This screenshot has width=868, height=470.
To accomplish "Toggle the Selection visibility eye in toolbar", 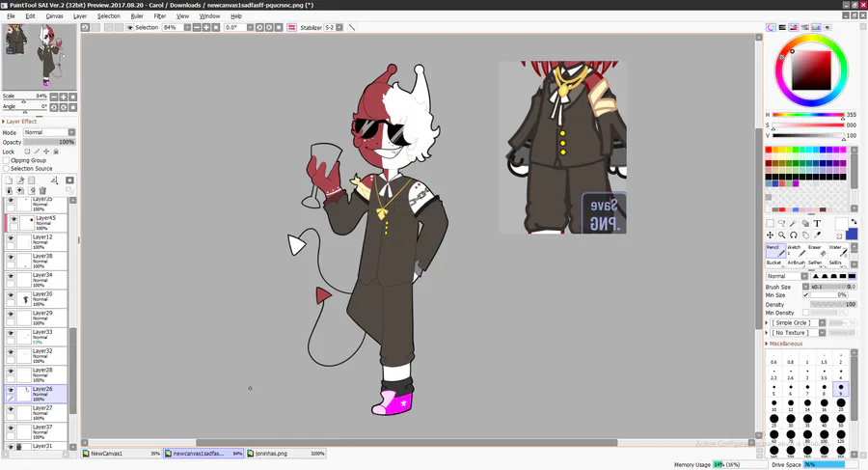I will (x=130, y=27).
